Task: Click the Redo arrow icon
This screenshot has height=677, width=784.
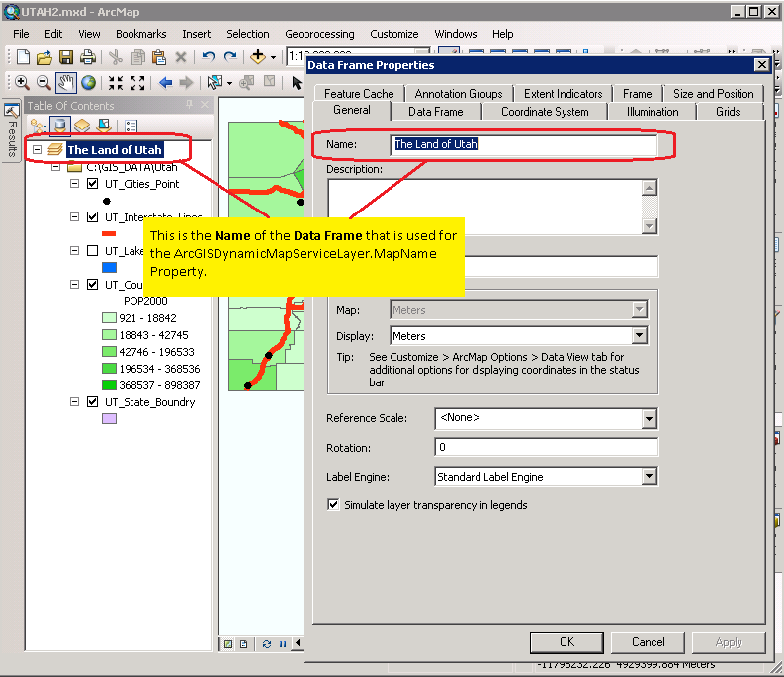Action: 230,57
